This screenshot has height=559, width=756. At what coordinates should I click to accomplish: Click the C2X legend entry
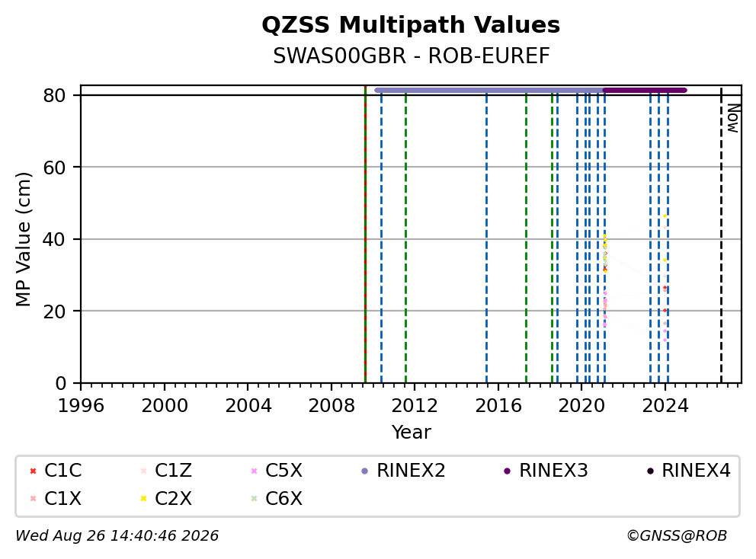pos(166,498)
